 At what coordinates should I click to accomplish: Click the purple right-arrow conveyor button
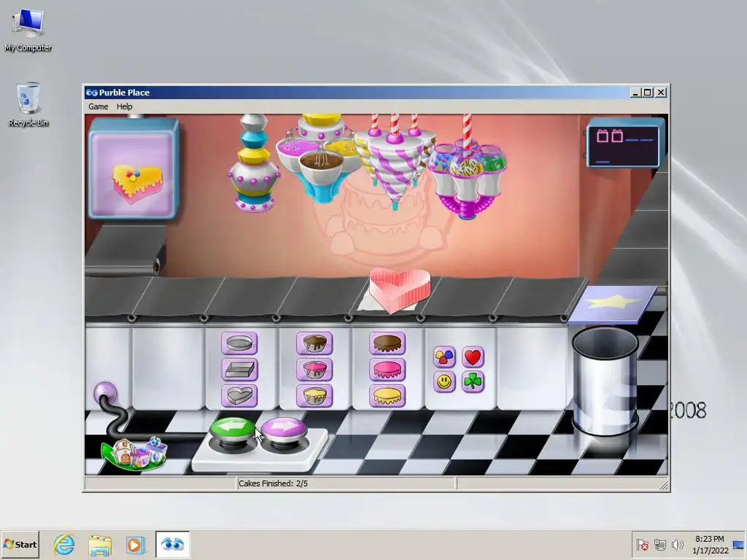click(284, 429)
